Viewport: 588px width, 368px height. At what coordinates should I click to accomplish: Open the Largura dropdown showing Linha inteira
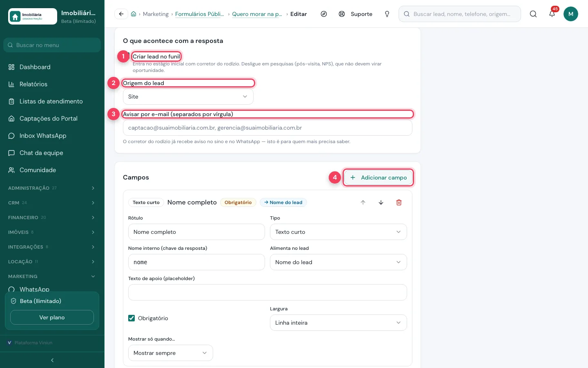(339, 323)
